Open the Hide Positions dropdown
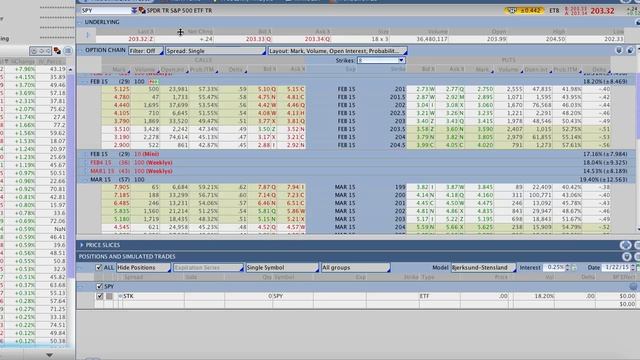Viewport: 640px width, 360px height. 143,268
